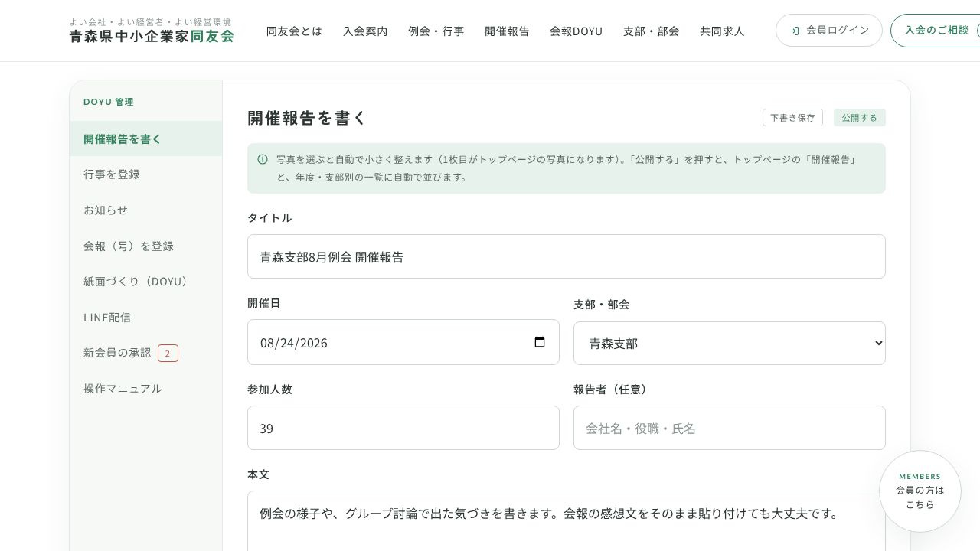This screenshot has height=551, width=980.
Task: Open 同友会とは in the top navigation
Action: coord(294,31)
